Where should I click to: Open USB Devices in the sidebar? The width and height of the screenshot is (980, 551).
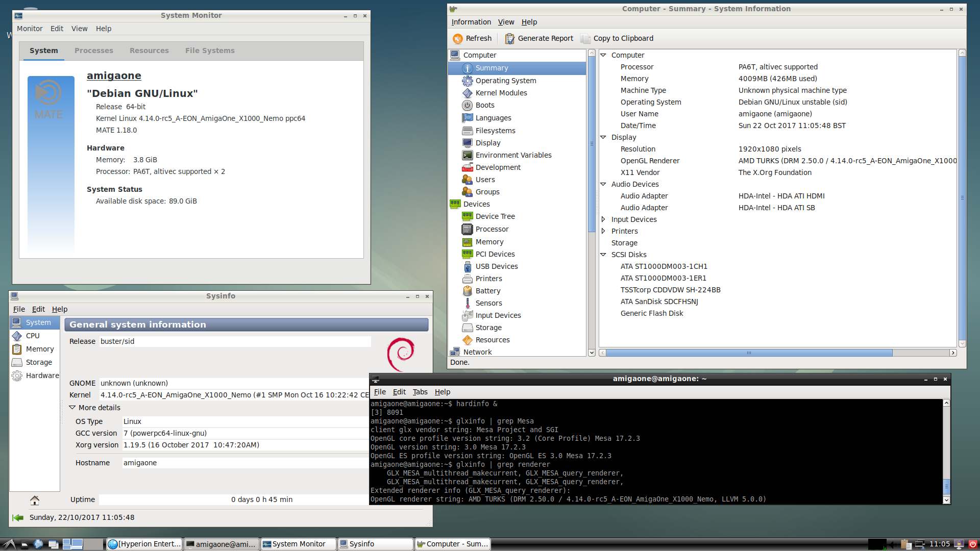[x=496, y=266]
